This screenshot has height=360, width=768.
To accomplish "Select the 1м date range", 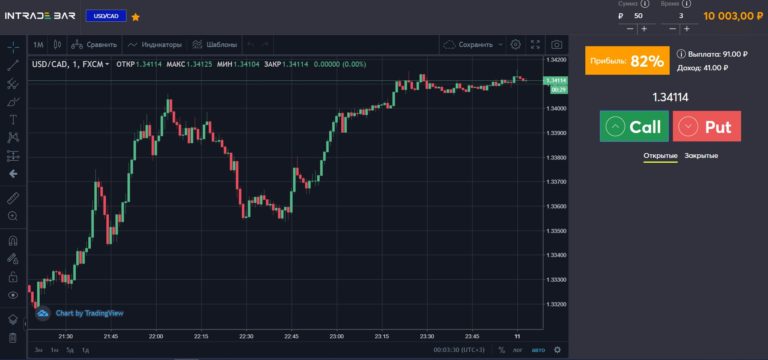I will (x=54, y=350).
